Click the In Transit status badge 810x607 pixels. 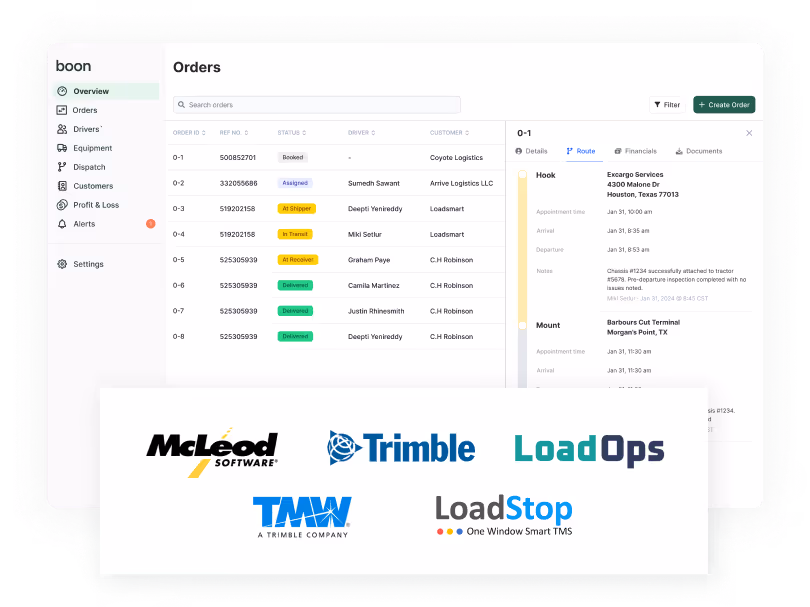295,235
